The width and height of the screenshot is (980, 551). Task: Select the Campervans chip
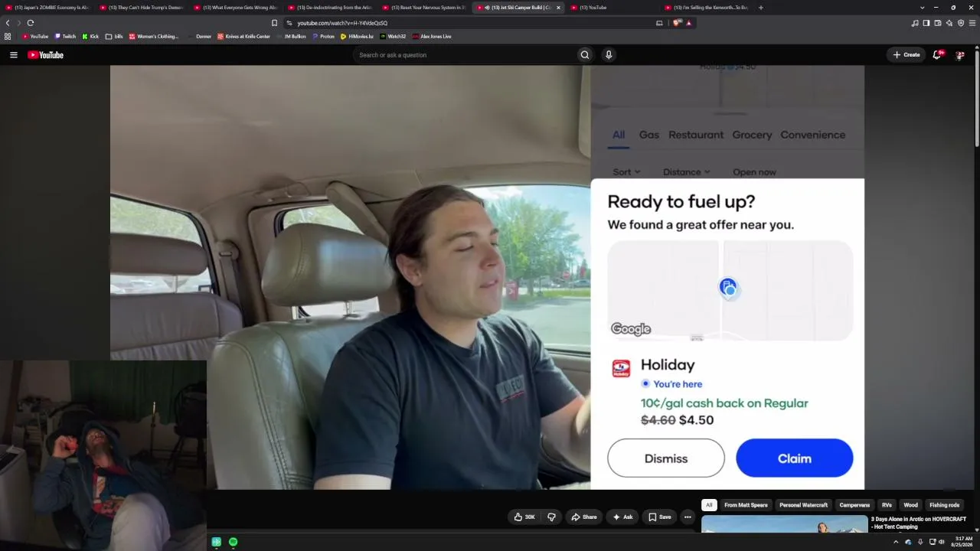tap(854, 505)
